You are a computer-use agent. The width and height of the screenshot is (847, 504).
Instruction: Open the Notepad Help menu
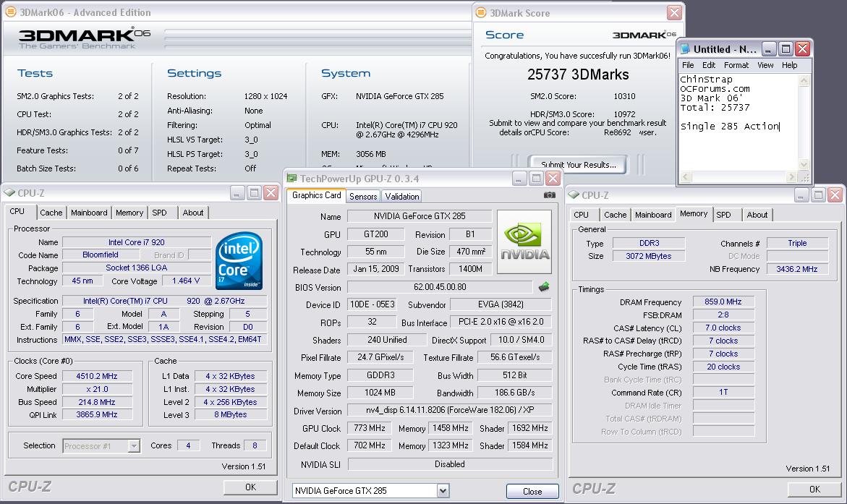pos(789,65)
